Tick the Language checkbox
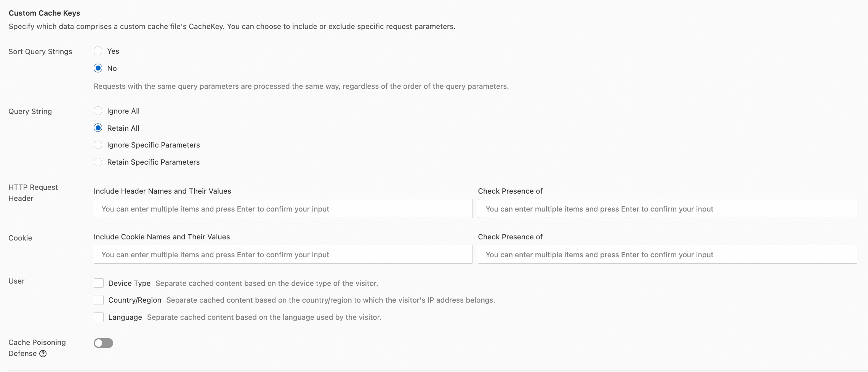 point(99,317)
